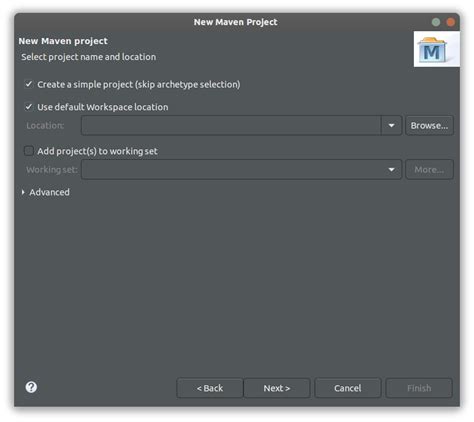Viewport: 474px width, 422px height.
Task: Go to previous page with Back
Action: 210,388
